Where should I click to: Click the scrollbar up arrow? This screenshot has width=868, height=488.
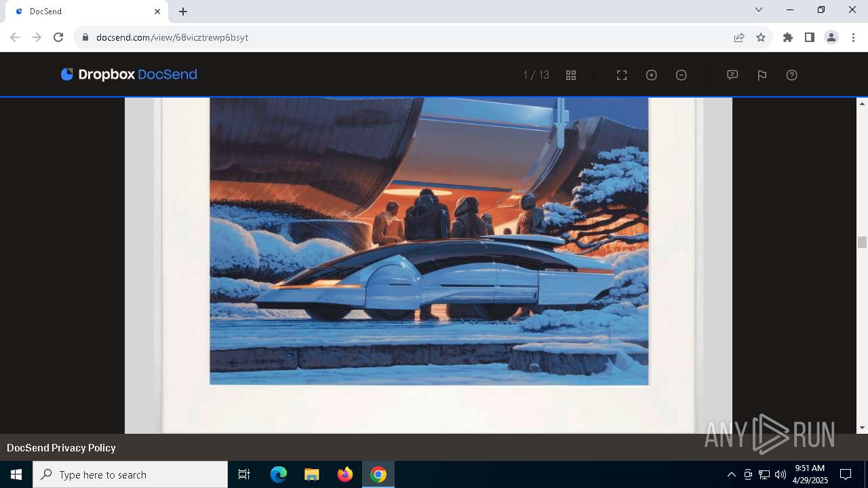tap(862, 104)
